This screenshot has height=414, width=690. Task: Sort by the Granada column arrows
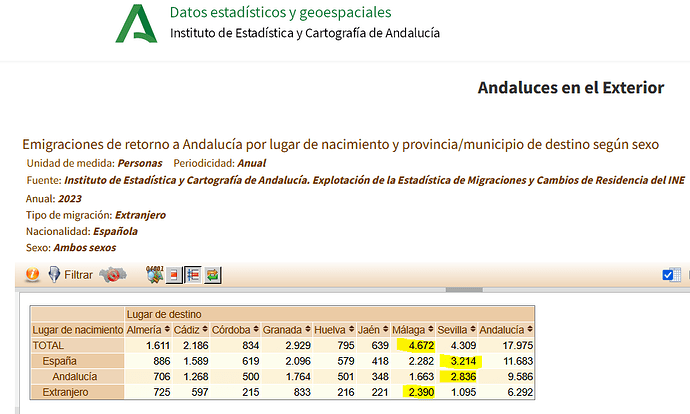pos(308,330)
